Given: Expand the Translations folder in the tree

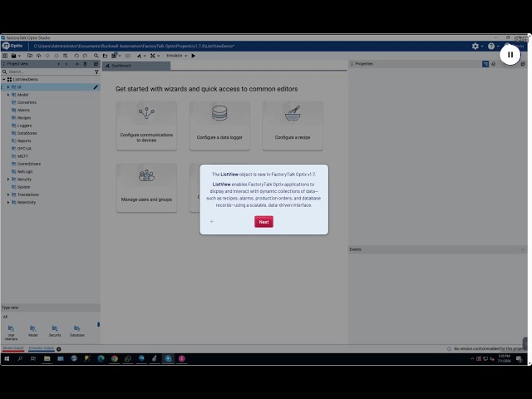Looking at the screenshot, I should pos(8,195).
